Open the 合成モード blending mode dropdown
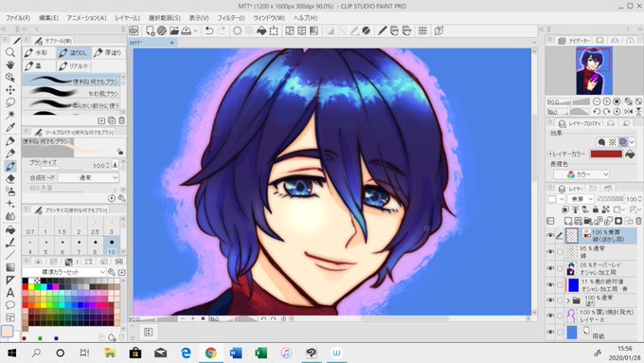 88,177
